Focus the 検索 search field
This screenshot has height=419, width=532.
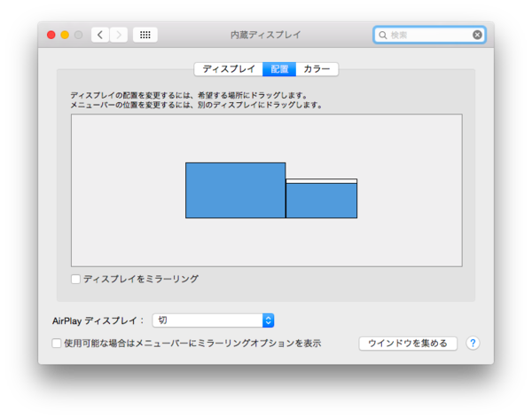[429, 35]
